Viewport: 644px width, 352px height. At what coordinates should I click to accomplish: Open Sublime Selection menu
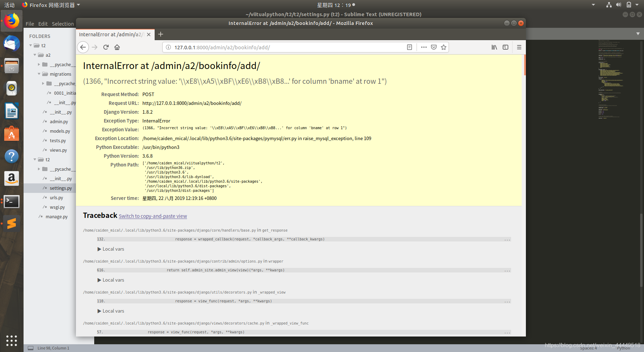63,24
